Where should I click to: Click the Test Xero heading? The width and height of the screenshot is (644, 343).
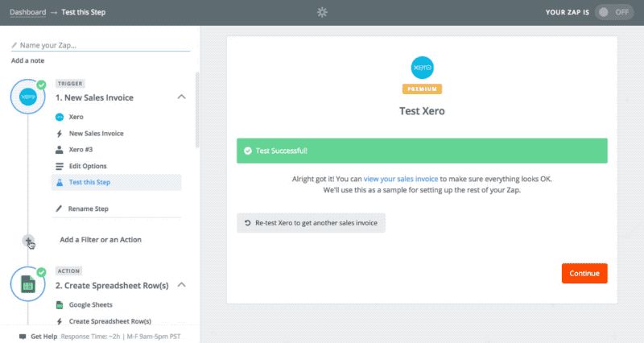point(422,111)
